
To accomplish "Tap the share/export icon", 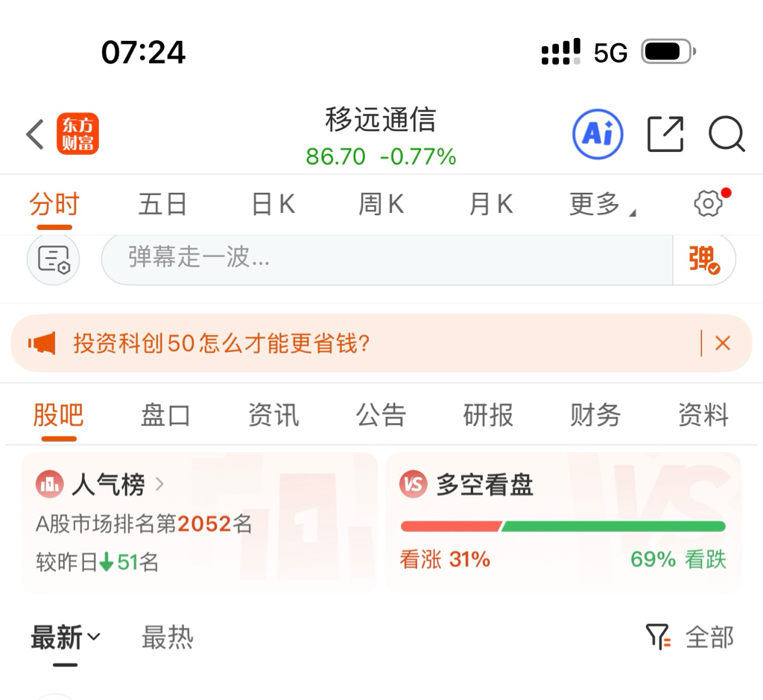I will tap(665, 135).
